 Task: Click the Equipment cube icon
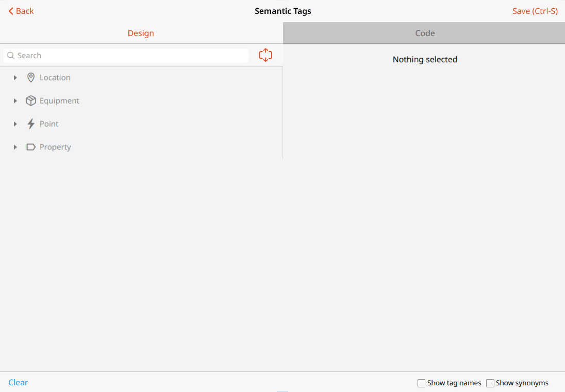(31, 100)
